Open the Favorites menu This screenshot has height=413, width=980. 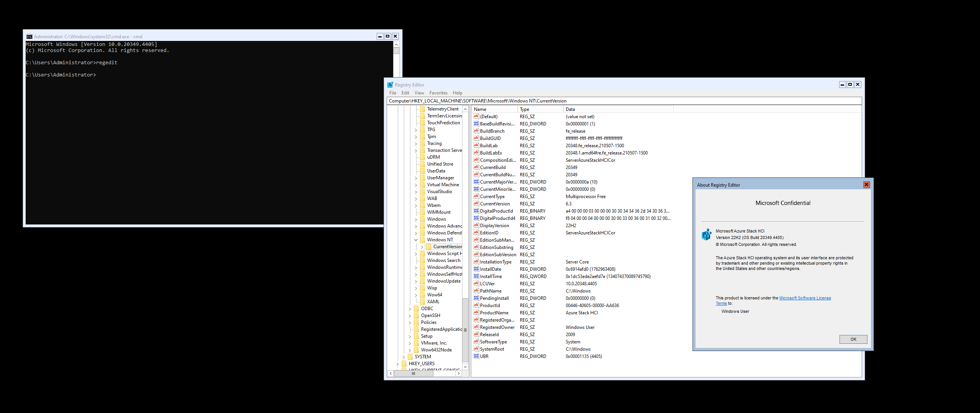(x=438, y=93)
